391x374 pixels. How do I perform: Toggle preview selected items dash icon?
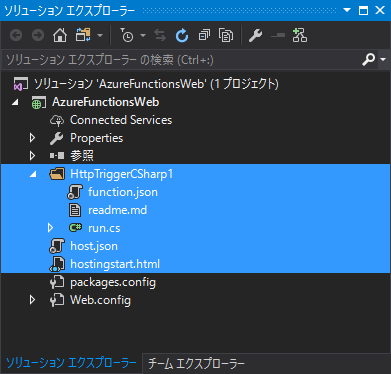(278, 35)
